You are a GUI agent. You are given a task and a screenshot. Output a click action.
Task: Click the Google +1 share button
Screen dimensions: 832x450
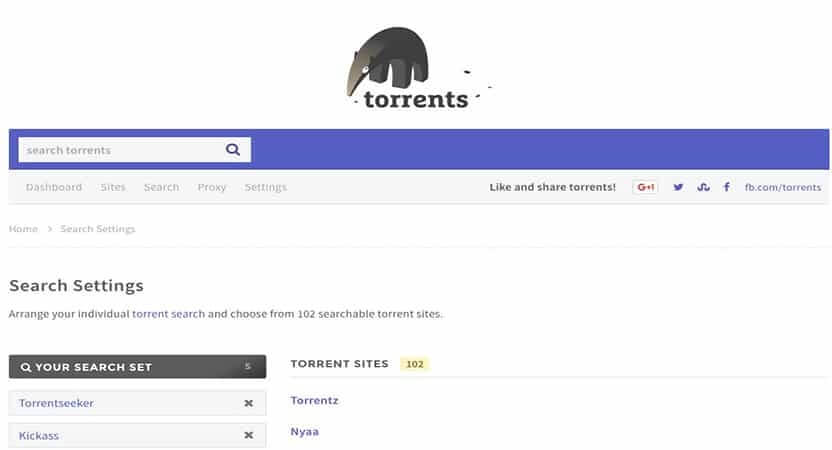tap(645, 187)
